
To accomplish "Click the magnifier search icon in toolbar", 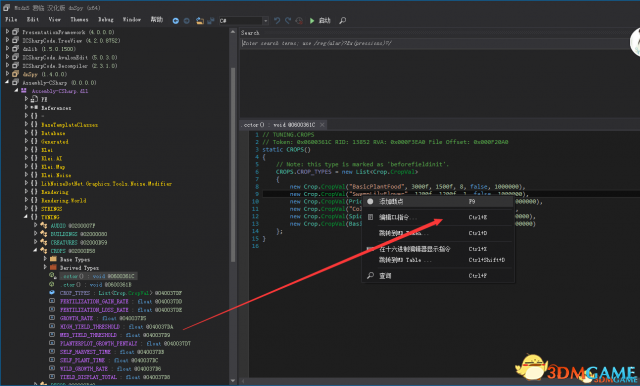I will (x=342, y=20).
